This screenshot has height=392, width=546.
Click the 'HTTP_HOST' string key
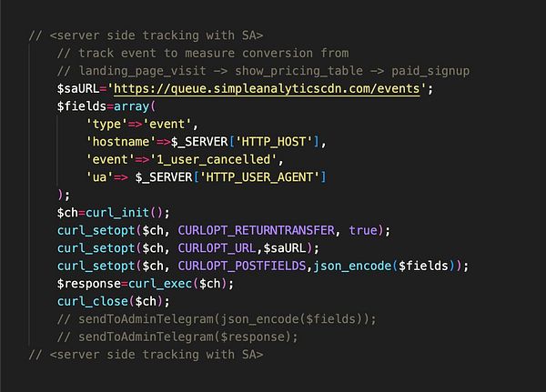point(274,142)
